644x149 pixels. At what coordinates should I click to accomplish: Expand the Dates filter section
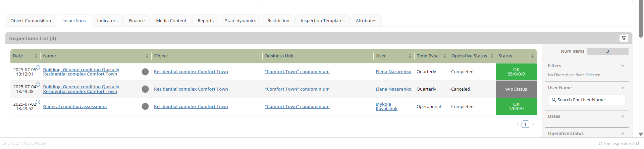623,116
